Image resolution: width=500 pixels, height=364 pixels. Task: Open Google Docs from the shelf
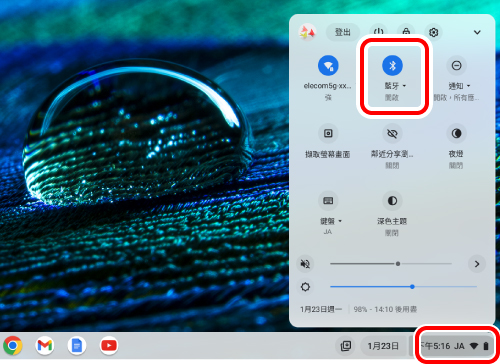click(77, 345)
